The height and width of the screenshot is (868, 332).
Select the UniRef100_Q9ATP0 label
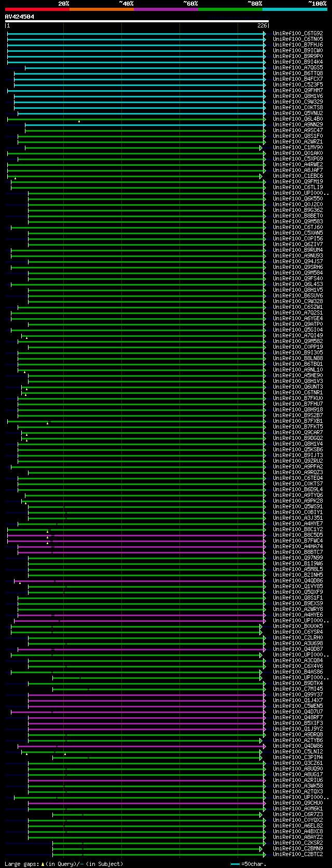point(298,324)
